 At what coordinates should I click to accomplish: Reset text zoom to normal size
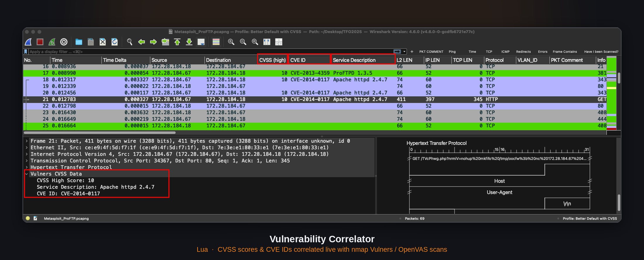click(x=255, y=42)
